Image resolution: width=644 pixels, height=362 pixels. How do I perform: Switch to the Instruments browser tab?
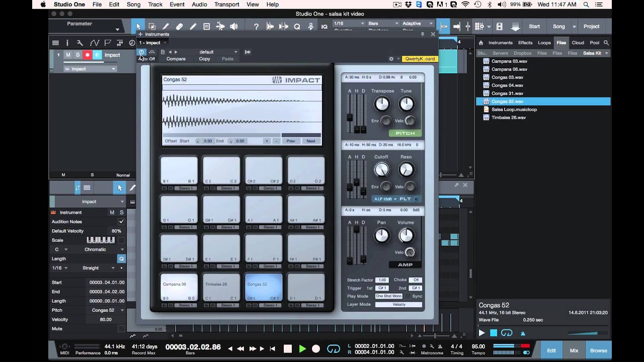(500, 43)
